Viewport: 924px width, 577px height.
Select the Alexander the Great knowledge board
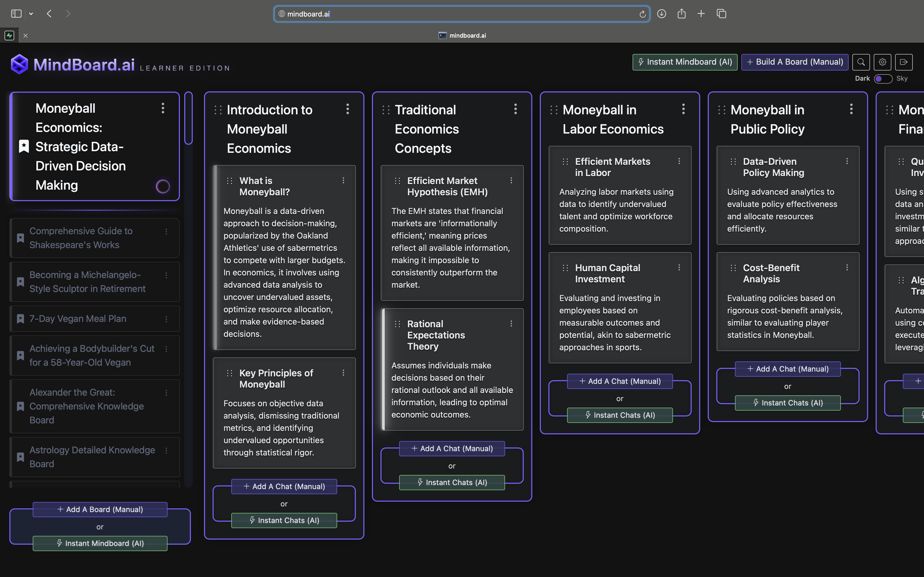pos(86,406)
